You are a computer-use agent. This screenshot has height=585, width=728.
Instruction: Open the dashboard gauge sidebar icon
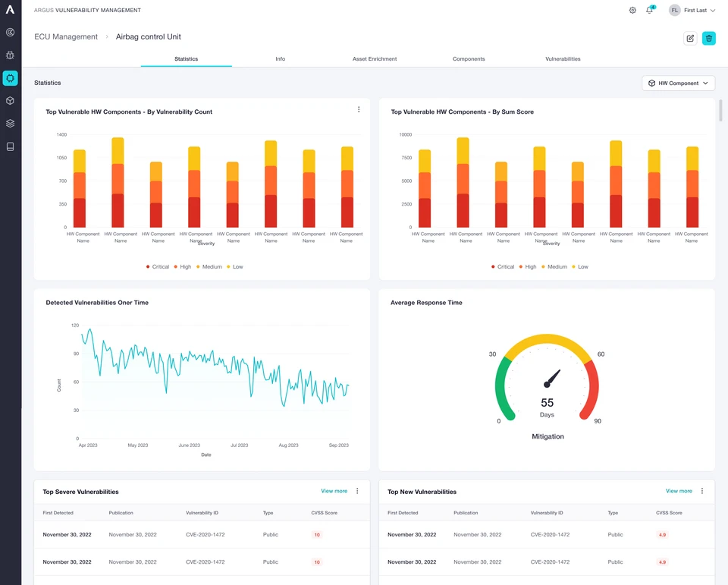tap(10, 32)
